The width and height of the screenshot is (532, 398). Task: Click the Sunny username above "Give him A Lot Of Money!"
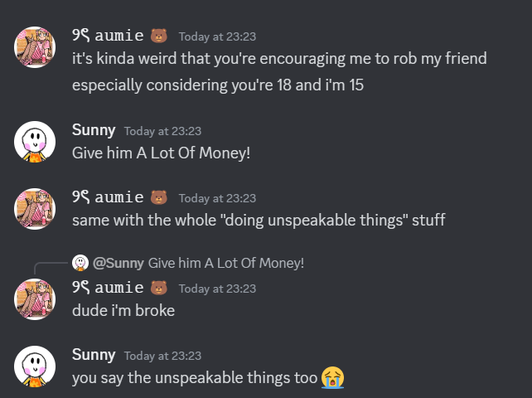click(94, 130)
